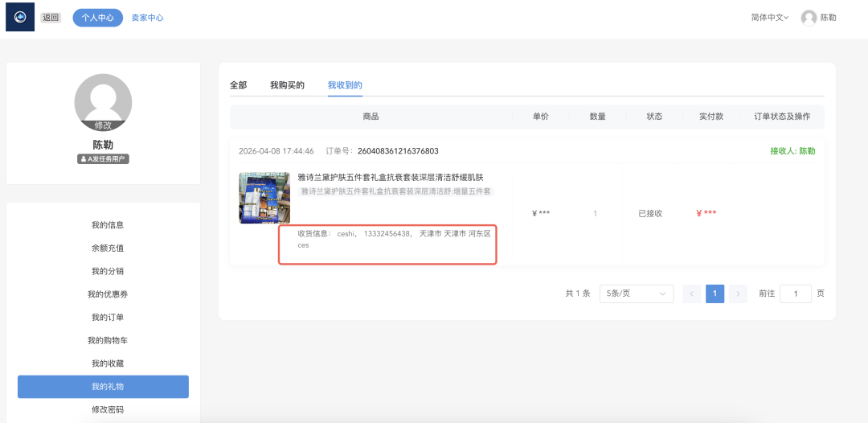This screenshot has width=868, height=423.
Task: Open product title 雅诗兰黛护肤五件套礼盒
Action: tap(391, 177)
